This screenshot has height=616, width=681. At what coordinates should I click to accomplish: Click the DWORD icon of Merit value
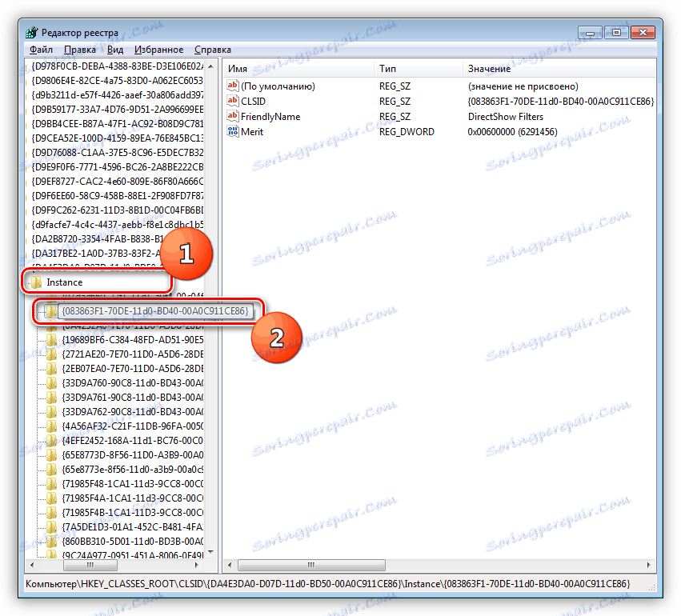click(x=233, y=131)
